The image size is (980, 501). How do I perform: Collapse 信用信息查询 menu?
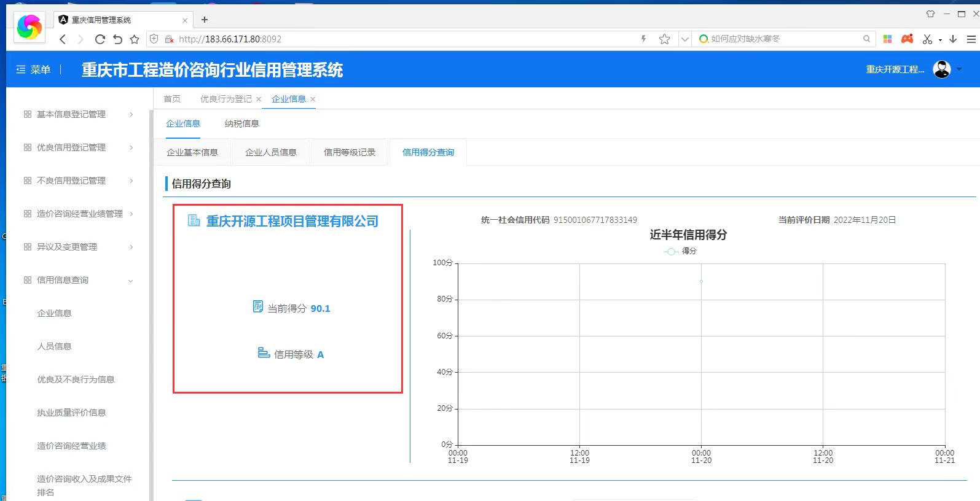[79, 280]
